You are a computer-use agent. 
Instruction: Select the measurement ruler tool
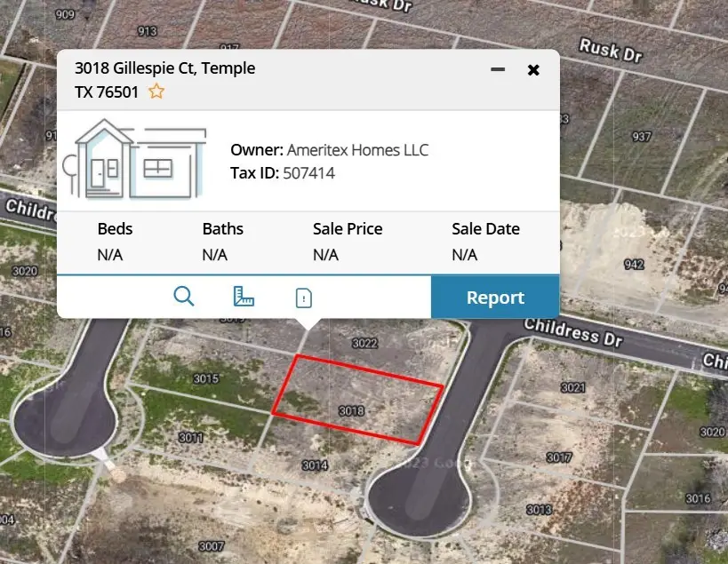[x=243, y=297]
